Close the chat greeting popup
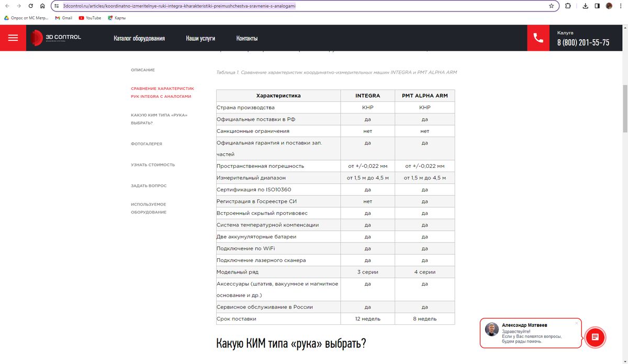 pos(576,323)
